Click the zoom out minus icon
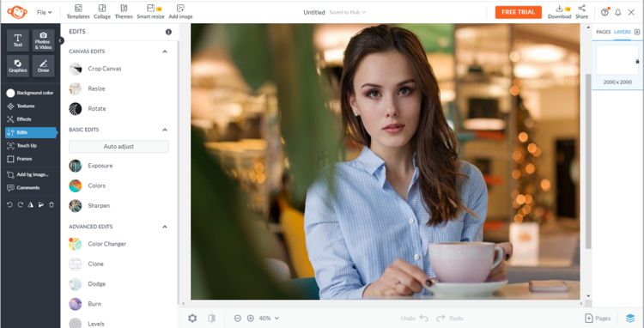Screen dimensions: 644x328 [237, 319]
